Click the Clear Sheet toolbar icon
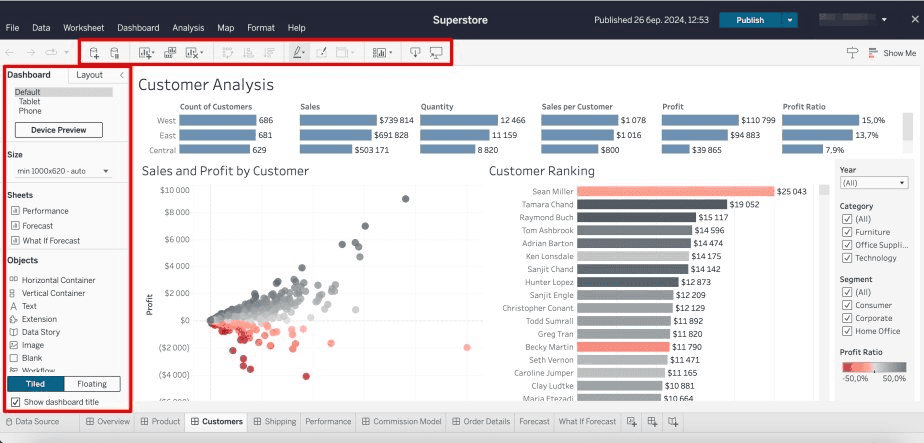The height and width of the screenshot is (443, 924). tap(192, 52)
